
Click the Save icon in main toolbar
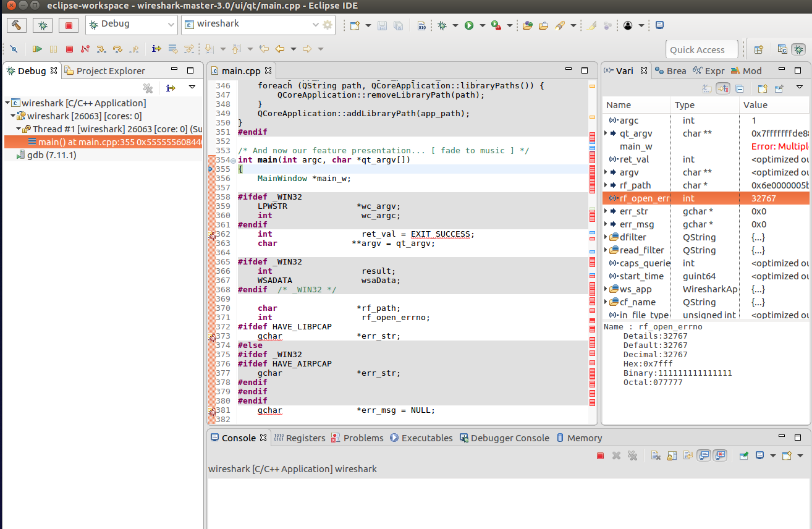tap(383, 25)
